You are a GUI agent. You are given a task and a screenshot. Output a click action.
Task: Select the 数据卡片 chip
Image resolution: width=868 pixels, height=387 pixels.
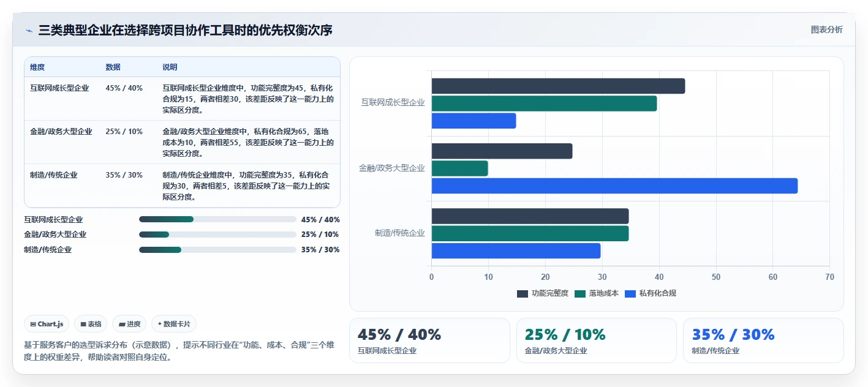(x=174, y=324)
